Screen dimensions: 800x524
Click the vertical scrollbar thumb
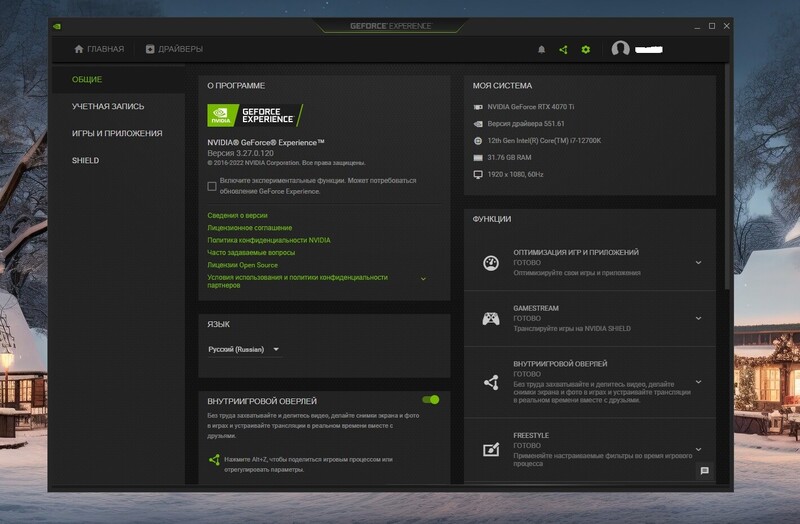coord(727,176)
